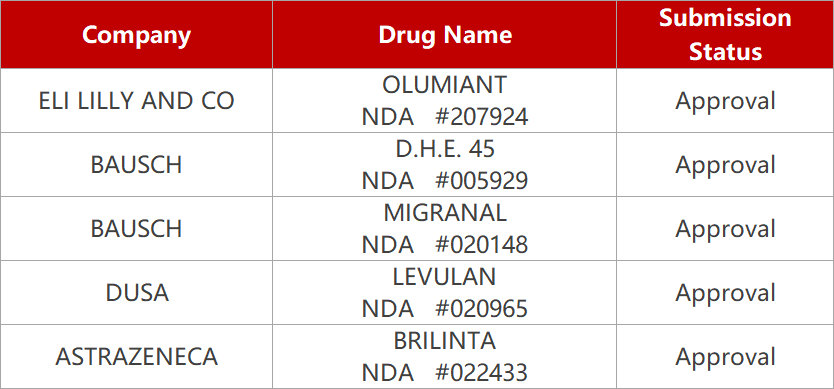Click the BAUSCH cell beside D.H.E. 45

coord(137,165)
